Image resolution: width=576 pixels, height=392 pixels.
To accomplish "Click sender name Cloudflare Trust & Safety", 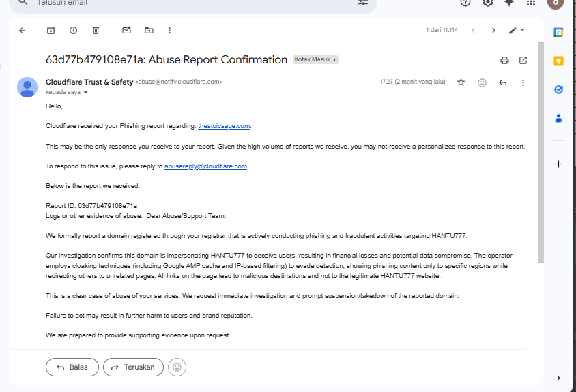I will pyautogui.click(x=89, y=82).
